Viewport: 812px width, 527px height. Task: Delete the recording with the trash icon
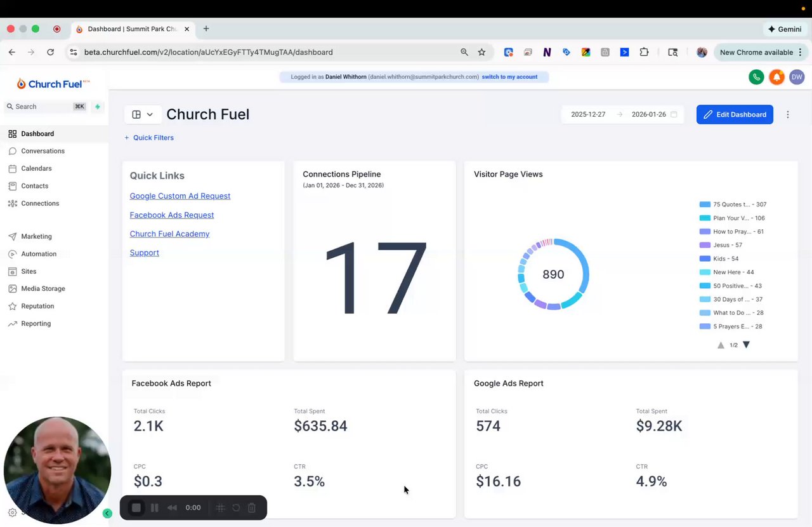(x=252, y=508)
